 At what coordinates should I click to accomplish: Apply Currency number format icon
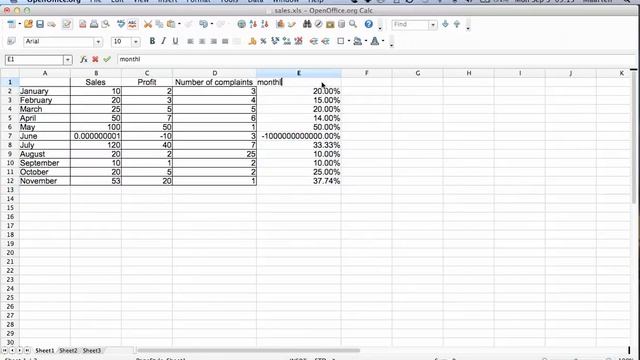(252, 41)
